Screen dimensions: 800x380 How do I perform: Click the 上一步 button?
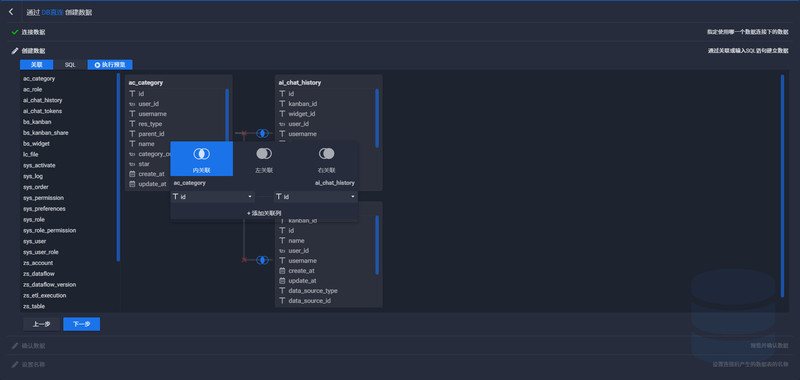(x=41, y=324)
